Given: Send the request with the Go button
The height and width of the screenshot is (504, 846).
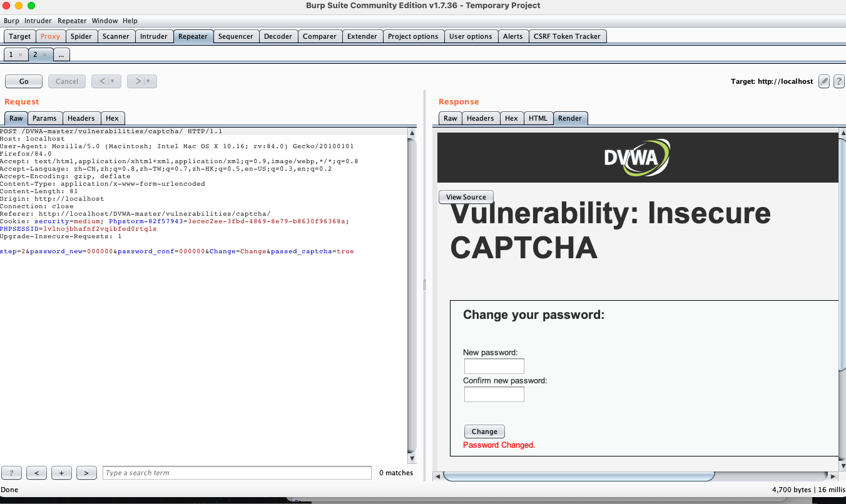Looking at the screenshot, I should click(x=24, y=81).
